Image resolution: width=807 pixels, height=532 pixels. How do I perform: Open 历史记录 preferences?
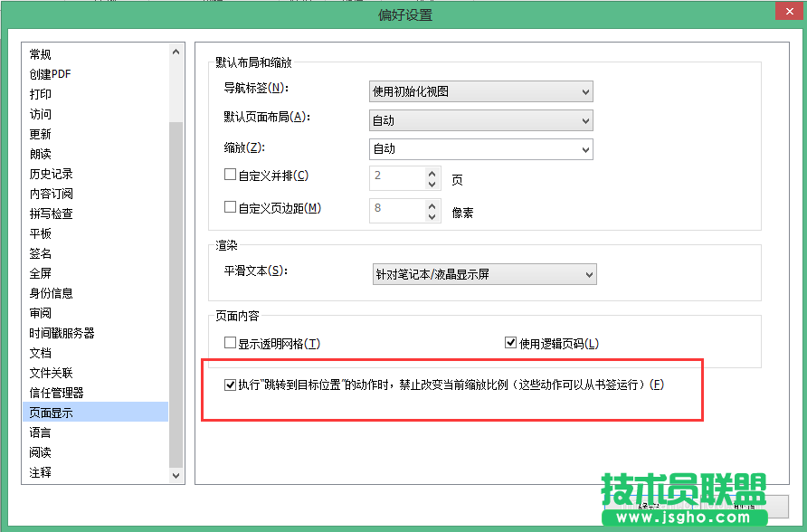[x=95, y=174]
